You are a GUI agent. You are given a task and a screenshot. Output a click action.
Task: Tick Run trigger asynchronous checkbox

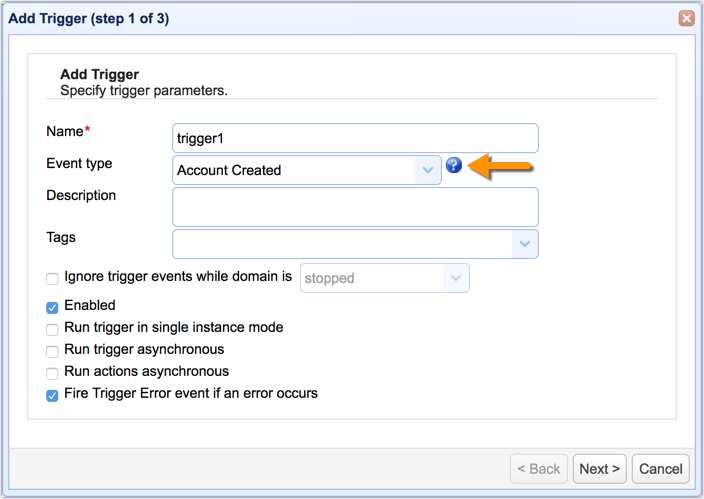click(52, 351)
